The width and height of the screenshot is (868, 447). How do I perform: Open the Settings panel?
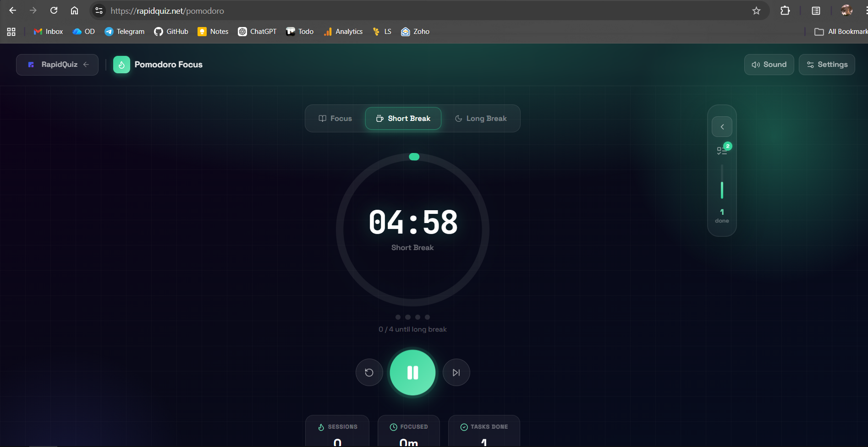826,65
